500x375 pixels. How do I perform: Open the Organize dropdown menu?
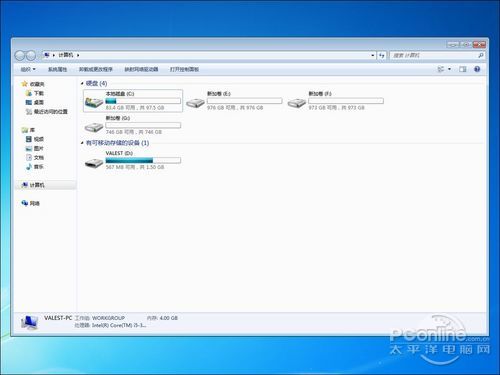28,69
